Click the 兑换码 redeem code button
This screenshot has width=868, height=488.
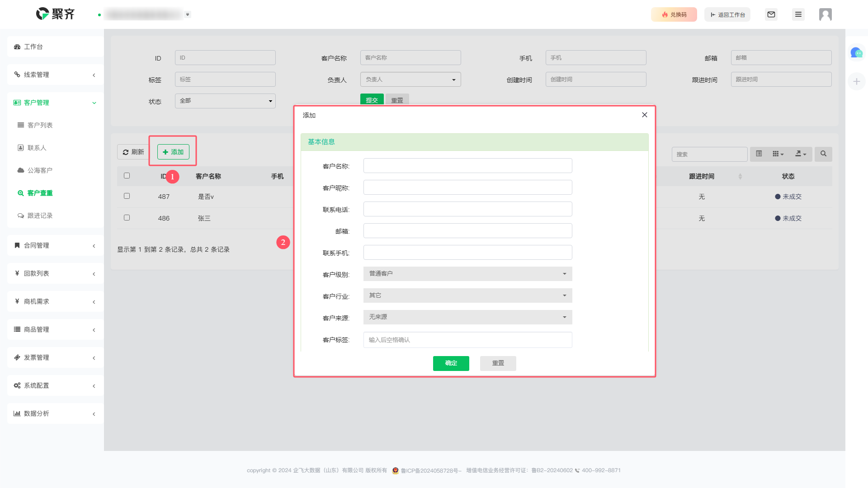tap(674, 14)
